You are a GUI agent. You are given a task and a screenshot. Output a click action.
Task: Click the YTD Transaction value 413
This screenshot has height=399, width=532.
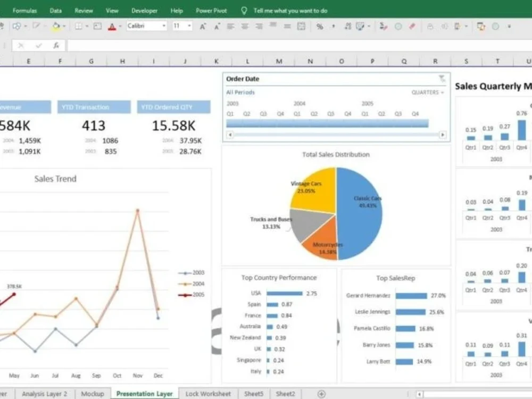tap(94, 126)
